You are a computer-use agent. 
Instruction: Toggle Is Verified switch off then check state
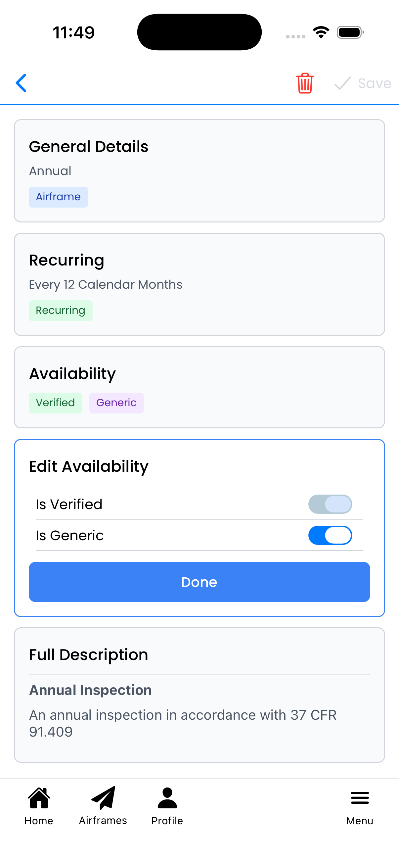pos(330,504)
